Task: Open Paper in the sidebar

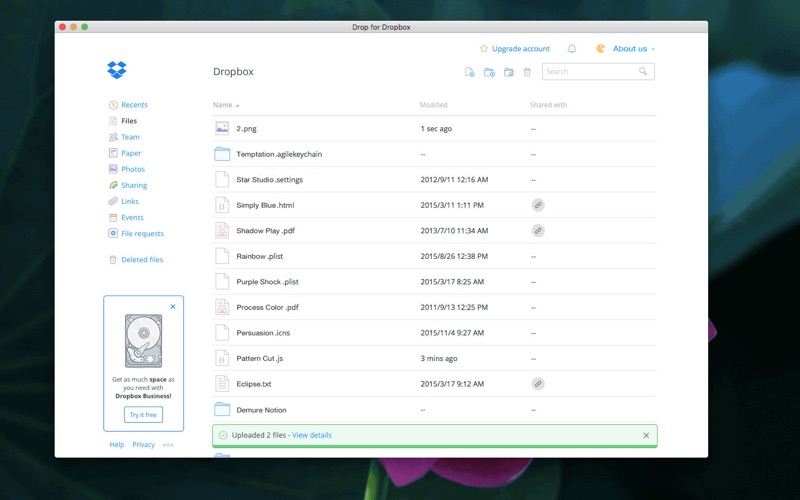Action: click(x=131, y=153)
